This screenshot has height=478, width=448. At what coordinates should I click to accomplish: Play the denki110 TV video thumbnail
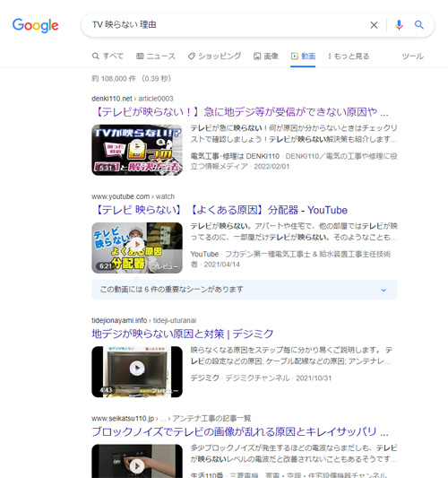tap(137, 150)
